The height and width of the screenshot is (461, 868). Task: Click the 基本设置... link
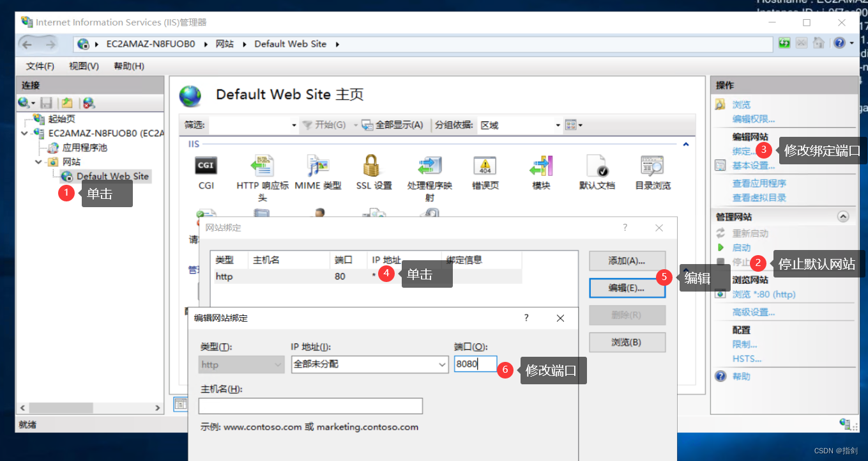click(754, 166)
